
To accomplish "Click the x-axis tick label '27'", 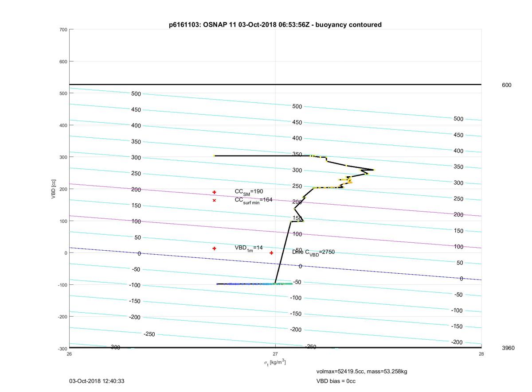I will pos(275,354).
